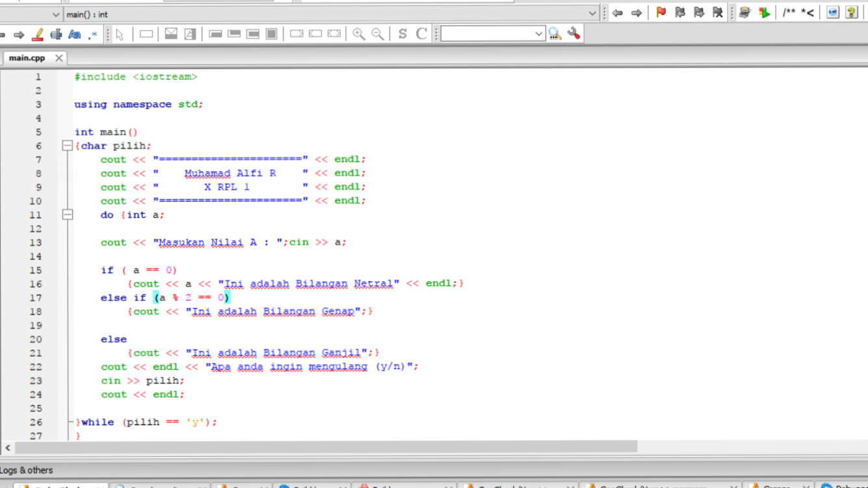Toggle source display with S button
This screenshot has height=488, width=868.
coord(402,34)
